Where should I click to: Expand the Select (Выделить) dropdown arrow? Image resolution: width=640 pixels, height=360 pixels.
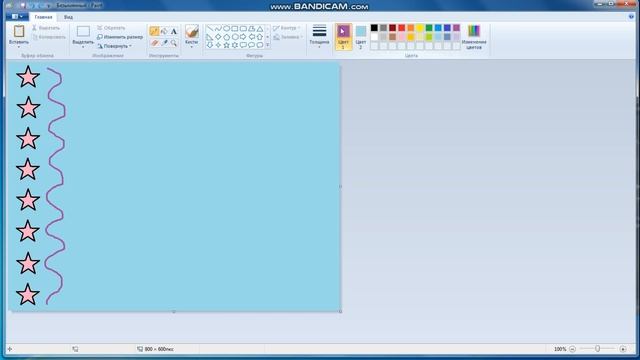pyautogui.click(x=83, y=47)
